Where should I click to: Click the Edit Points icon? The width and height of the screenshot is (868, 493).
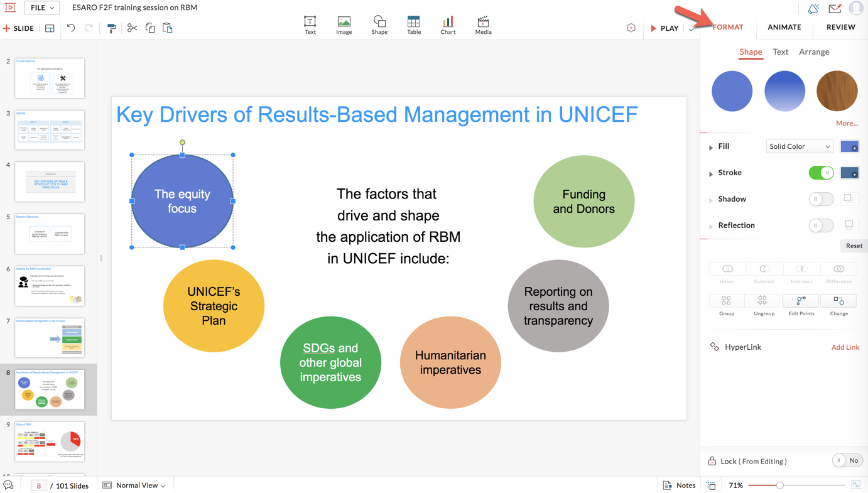801,304
